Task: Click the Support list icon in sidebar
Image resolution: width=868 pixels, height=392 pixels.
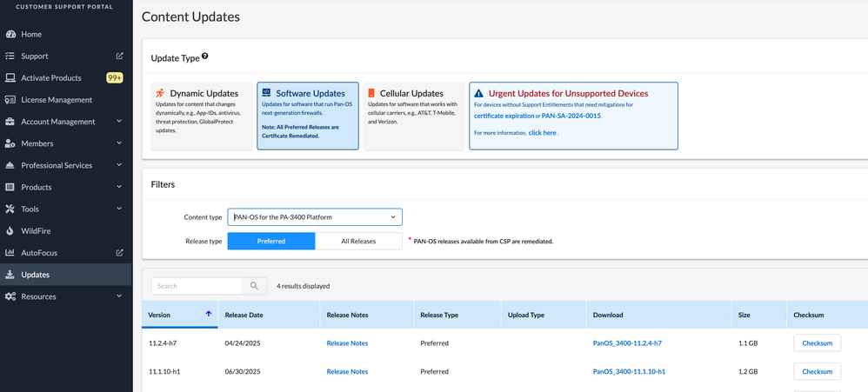Action: [x=10, y=56]
